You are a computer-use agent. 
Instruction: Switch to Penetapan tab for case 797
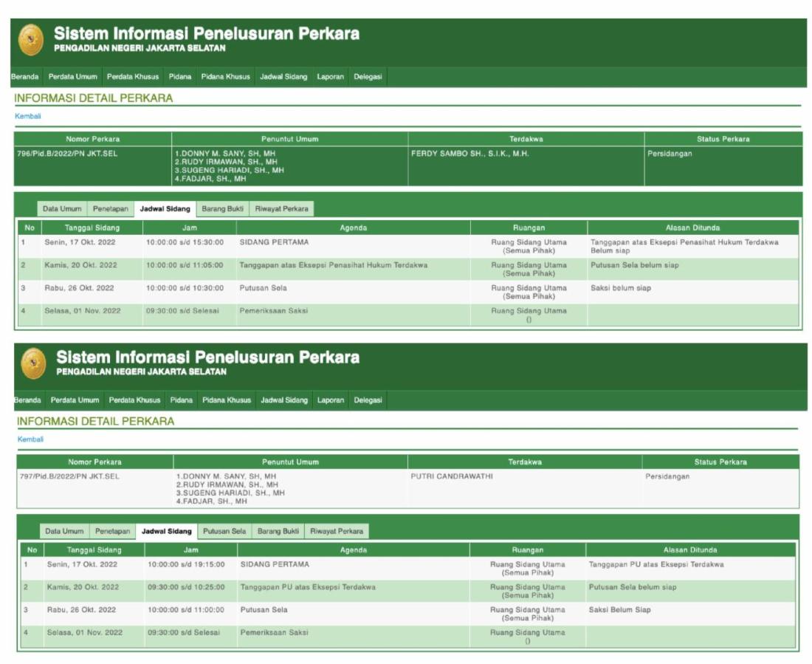click(x=112, y=531)
